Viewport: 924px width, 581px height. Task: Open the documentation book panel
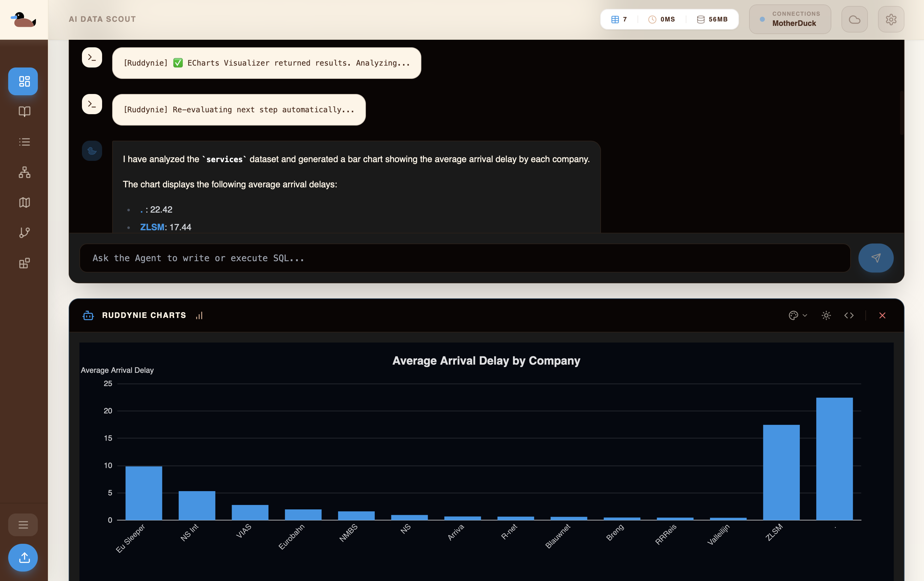tap(24, 111)
